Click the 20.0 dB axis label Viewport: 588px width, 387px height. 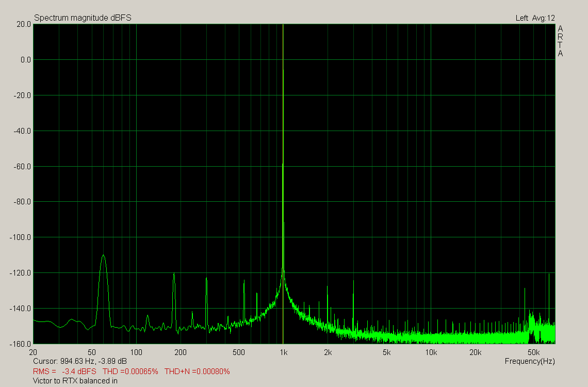[x=24, y=24]
